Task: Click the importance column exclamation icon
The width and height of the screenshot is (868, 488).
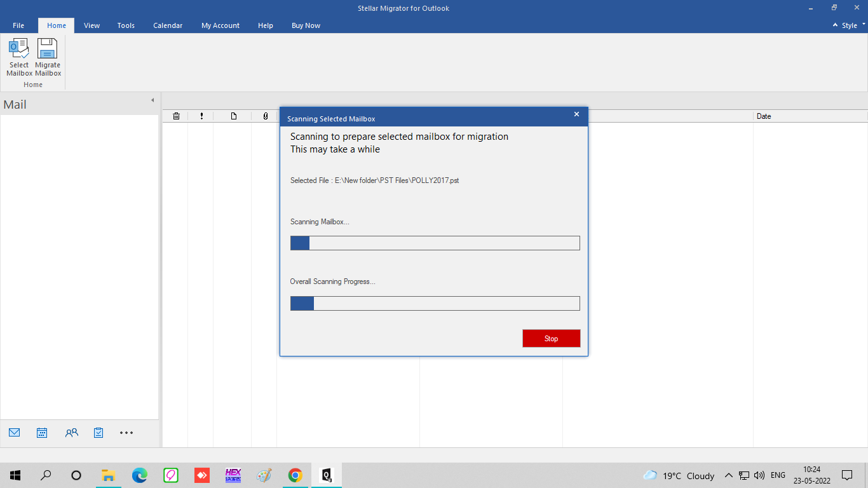Action: point(201,116)
